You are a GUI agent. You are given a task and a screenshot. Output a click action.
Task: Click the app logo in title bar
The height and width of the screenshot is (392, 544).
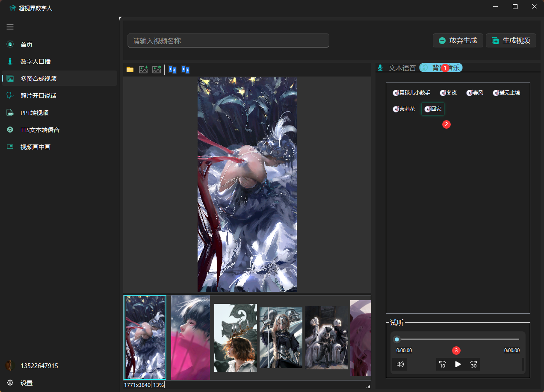[x=12, y=8]
